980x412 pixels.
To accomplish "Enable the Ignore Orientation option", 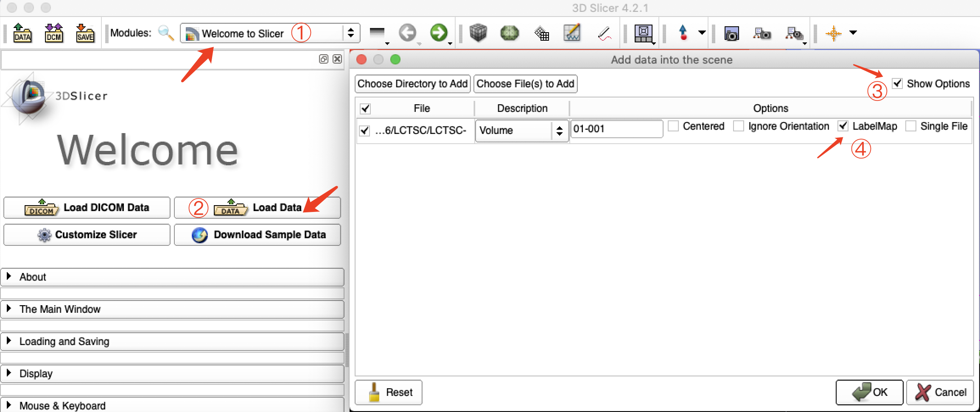I will click(739, 126).
